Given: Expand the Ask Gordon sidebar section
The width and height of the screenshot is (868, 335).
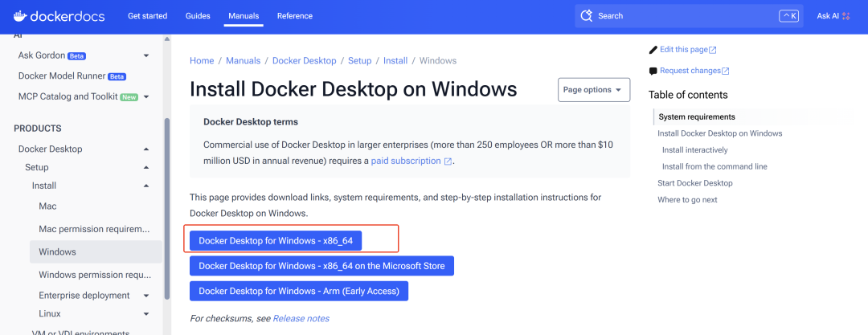Looking at the screenshot, I should tap(146, 55).
